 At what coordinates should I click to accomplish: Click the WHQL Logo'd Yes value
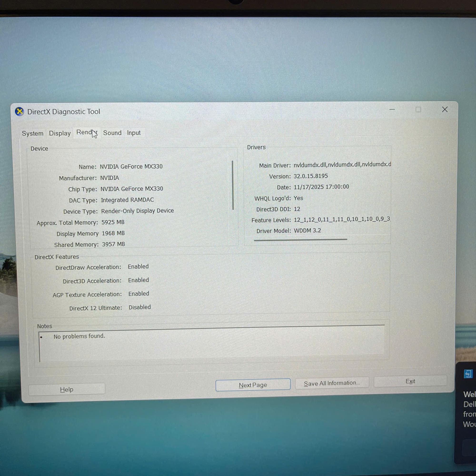[x=298, y=198]
